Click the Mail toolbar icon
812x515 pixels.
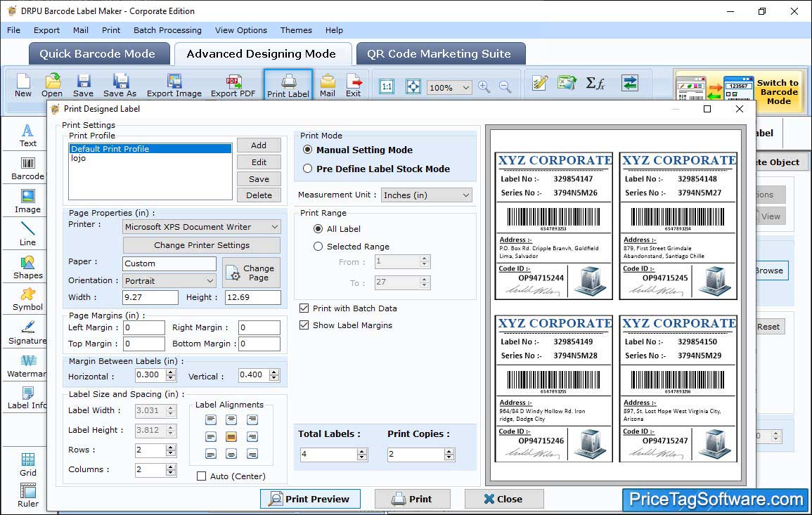point(328,85)
